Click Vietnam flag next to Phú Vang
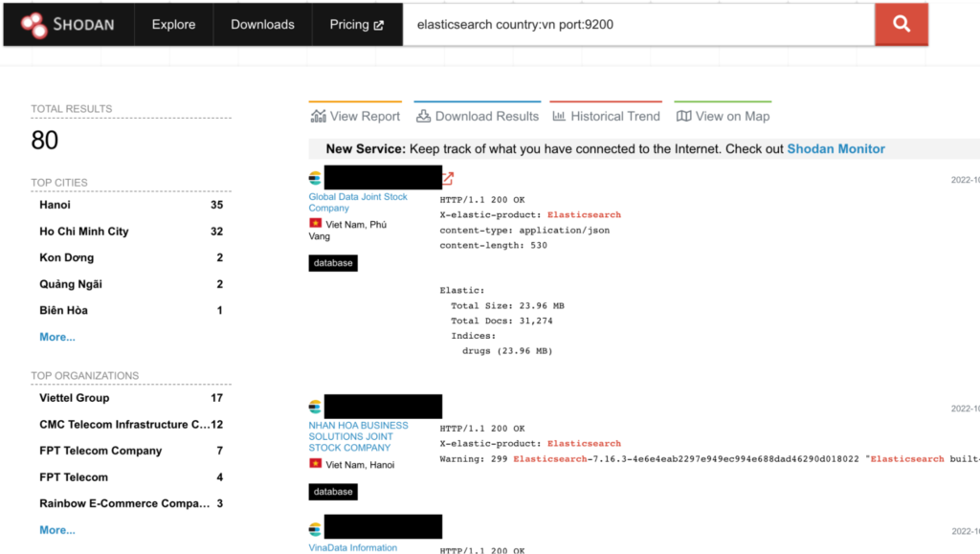The image size is (980, 554). (316, 223)
